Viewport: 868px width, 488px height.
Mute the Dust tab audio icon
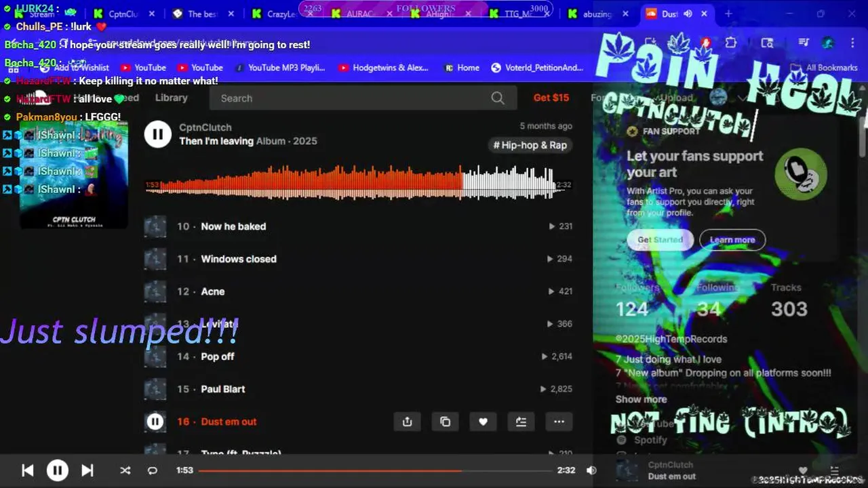pyautogui.click(x=688, y=14)
